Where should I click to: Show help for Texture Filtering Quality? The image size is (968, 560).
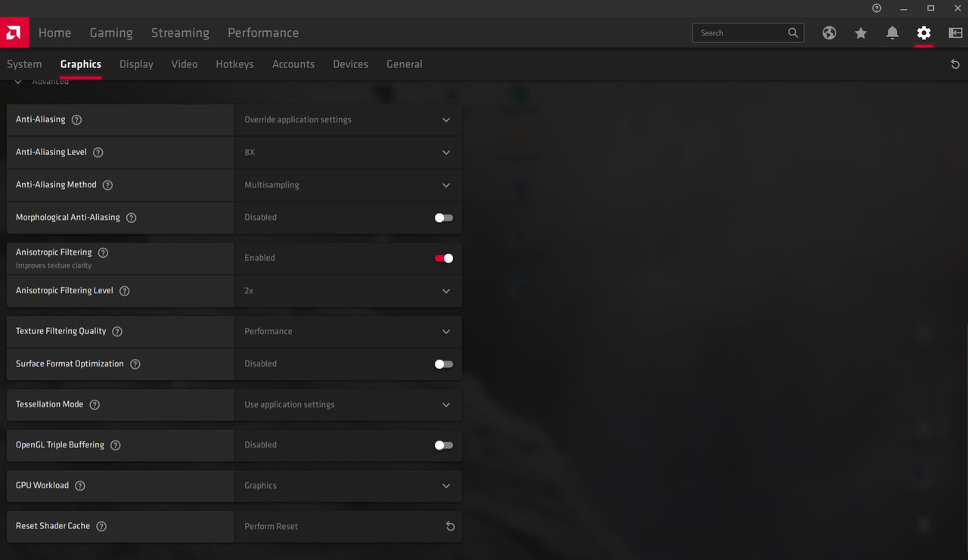[117, 331]
